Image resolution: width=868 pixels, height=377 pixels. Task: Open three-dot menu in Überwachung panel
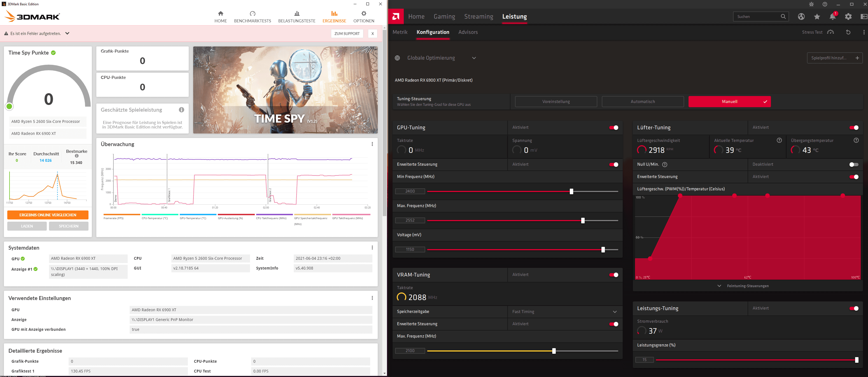click(372, 144)
